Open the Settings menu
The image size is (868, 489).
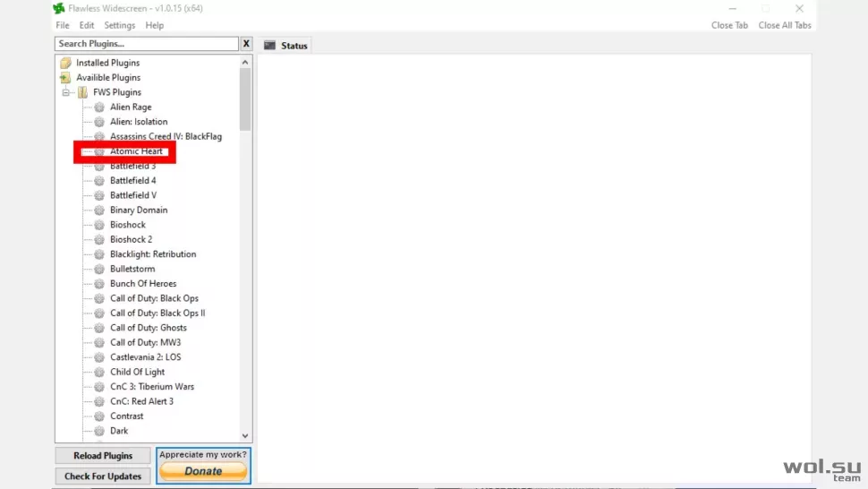click(120, 25)
